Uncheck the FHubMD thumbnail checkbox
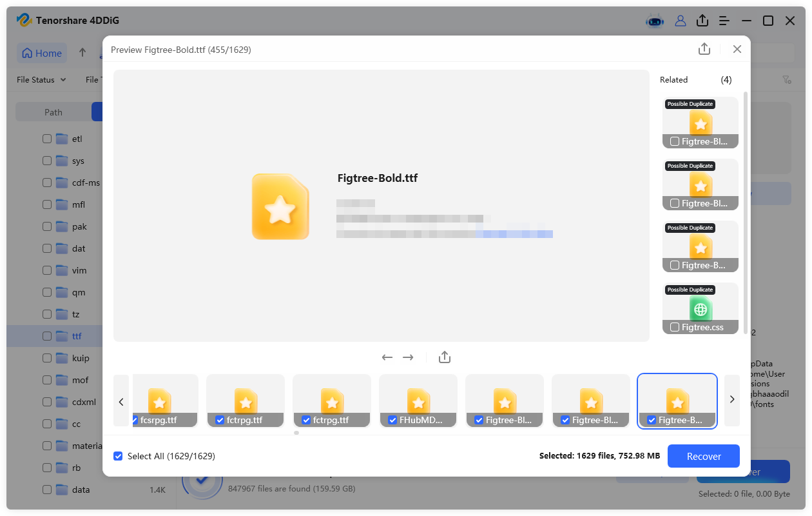The width and height of the screenshot is (812, 516). tap(392, 420)
